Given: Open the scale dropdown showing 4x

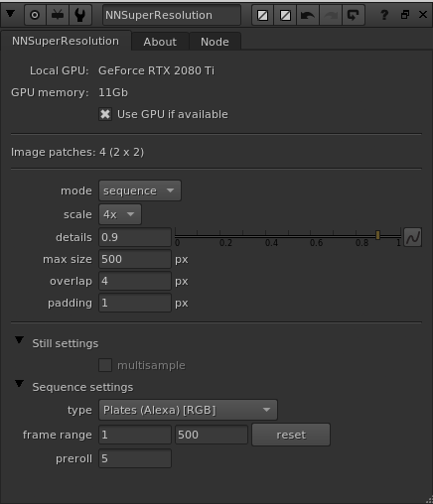Looking at the screenshot, I should click(x=120, y=214).
